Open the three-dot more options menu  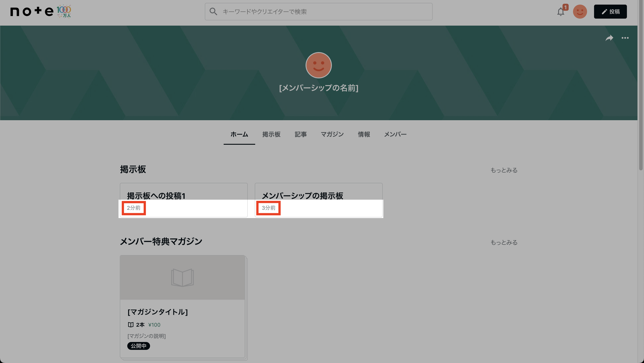click(625, 38)
